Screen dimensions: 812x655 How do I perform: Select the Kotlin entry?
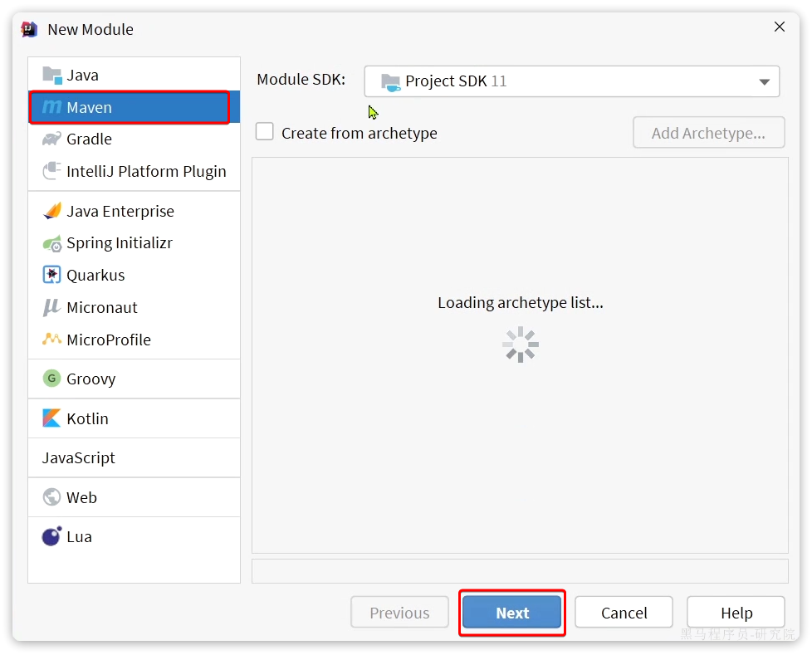point(135,418)
